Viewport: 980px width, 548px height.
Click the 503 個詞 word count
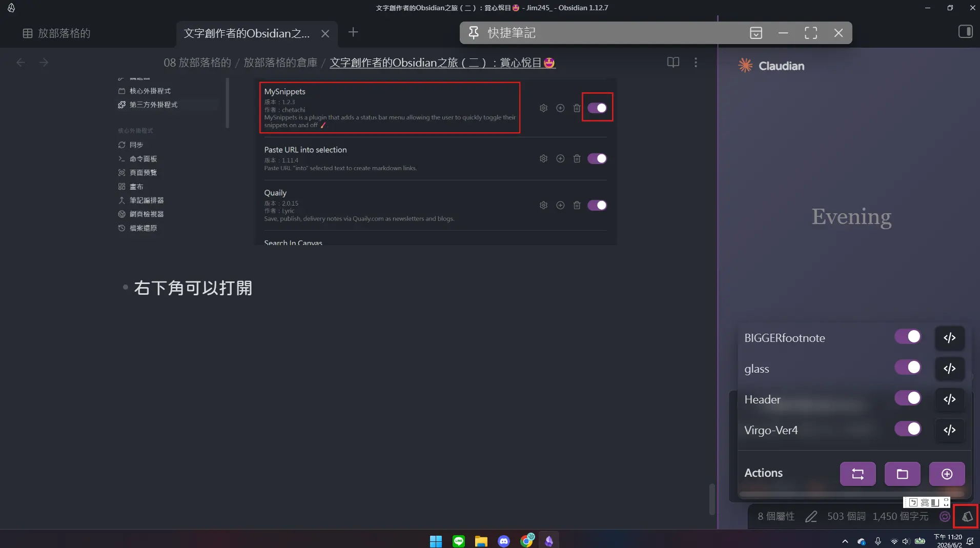846,517
